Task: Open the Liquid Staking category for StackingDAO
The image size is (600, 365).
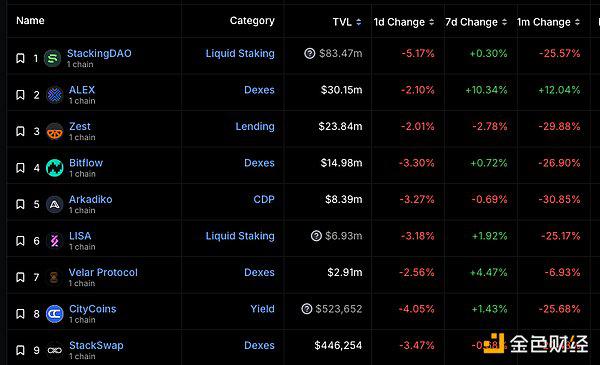Action: click(240, 54)
